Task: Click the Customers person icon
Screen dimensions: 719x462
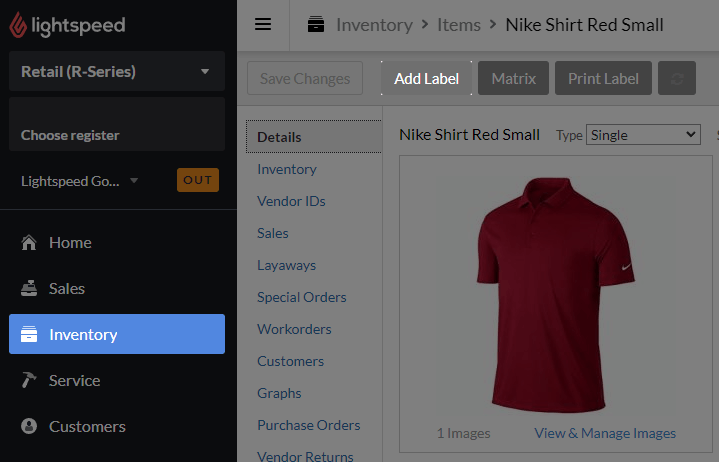Action: [x=29, y=426]
